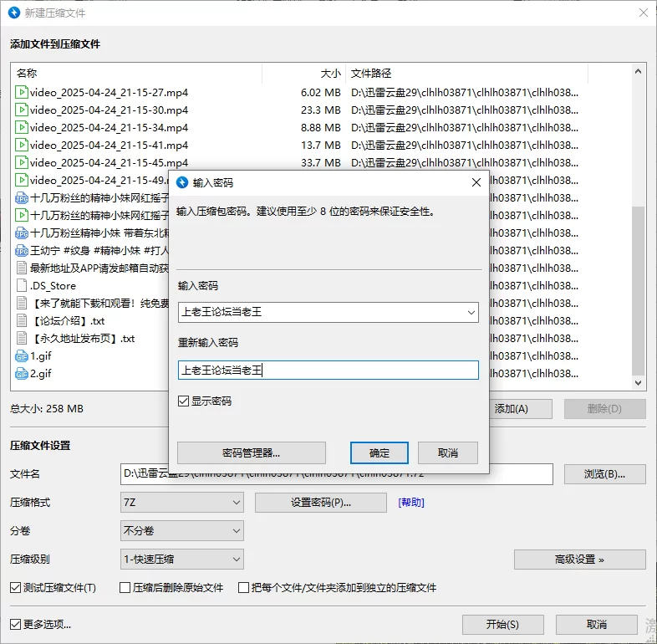Uncheck the 显示密码 checkbox
The image size is (657, 644).
pos(184,401)
